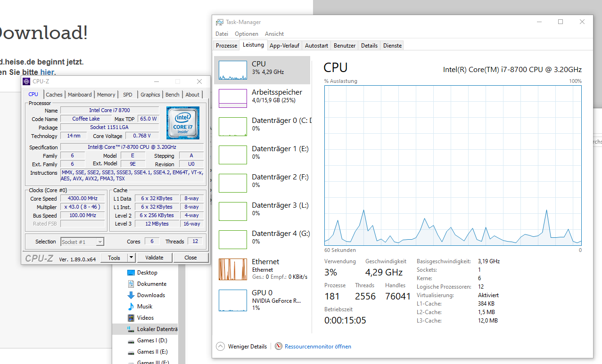Select the Games II (E:) drive icon
602x364 pixels.
click(131, 352)
